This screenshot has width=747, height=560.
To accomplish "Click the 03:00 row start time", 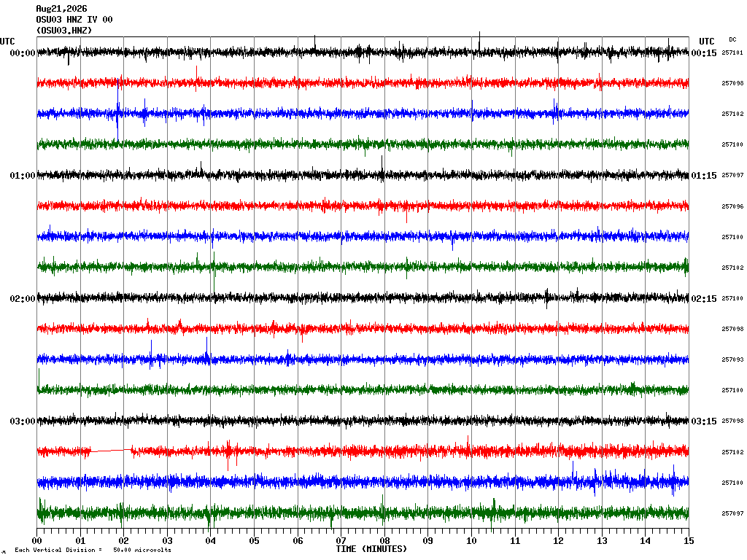I will 23,421.
